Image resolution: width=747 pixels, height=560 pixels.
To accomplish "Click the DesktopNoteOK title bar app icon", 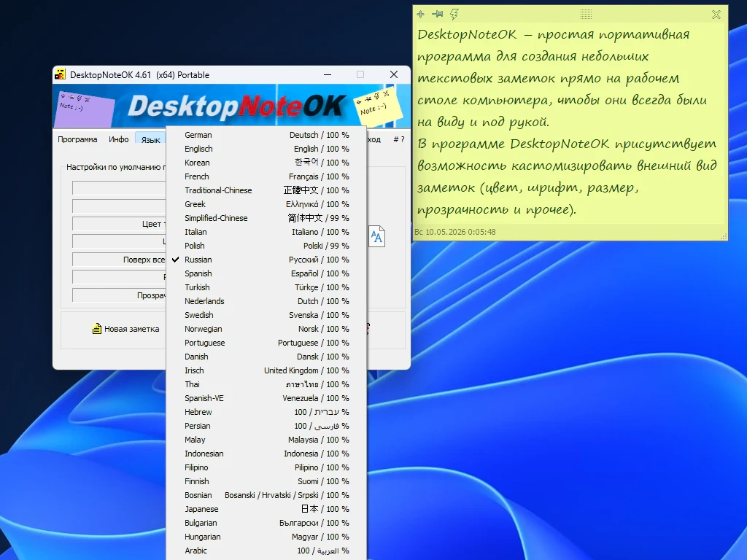I will tap(60, 74).
